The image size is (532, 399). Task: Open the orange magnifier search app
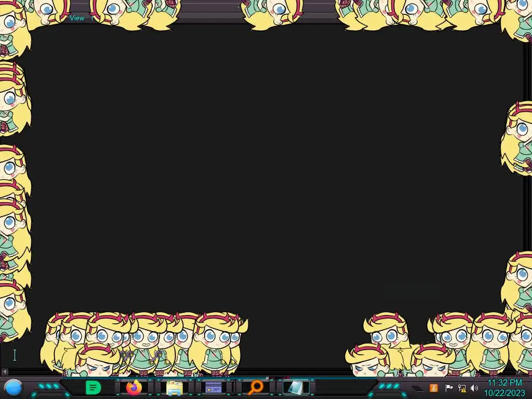pyautogui.click(x=256, y=388)
